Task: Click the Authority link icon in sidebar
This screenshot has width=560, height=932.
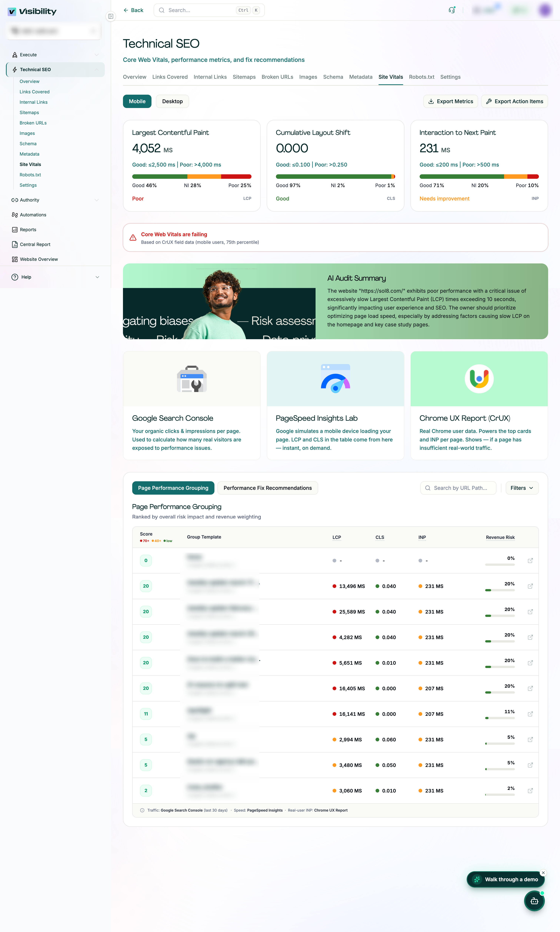Action: pyautogui.click(x=15, y=200)
